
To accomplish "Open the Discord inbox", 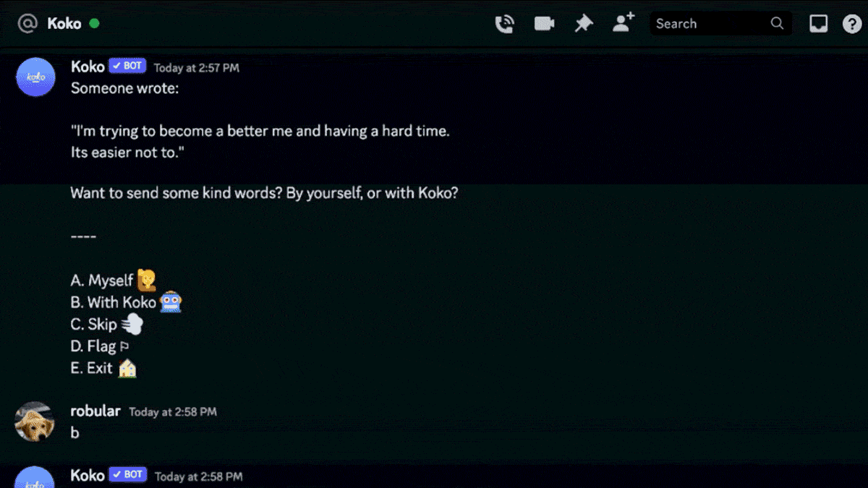I will (818, 23).
